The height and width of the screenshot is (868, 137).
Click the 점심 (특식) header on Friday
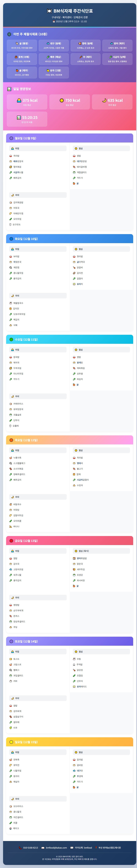[101, 551]
